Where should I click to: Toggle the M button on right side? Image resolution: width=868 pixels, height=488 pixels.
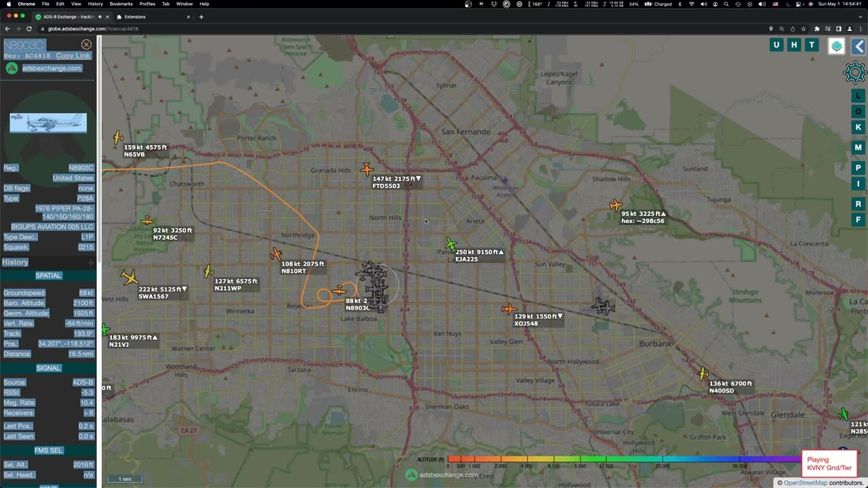859,148
